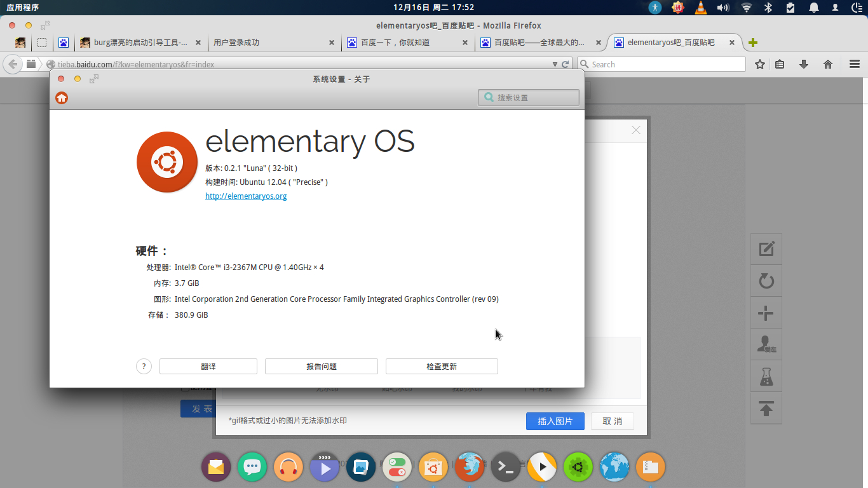Launch the Software Center shopping bag icon
Viewport: 868px width, 488px height.
(x=433, y=468)
